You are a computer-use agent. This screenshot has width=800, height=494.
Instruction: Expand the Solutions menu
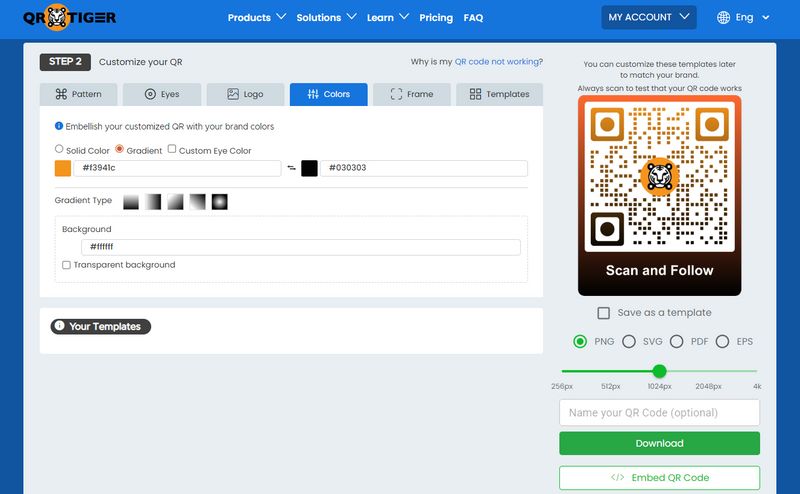pos(326,18)
